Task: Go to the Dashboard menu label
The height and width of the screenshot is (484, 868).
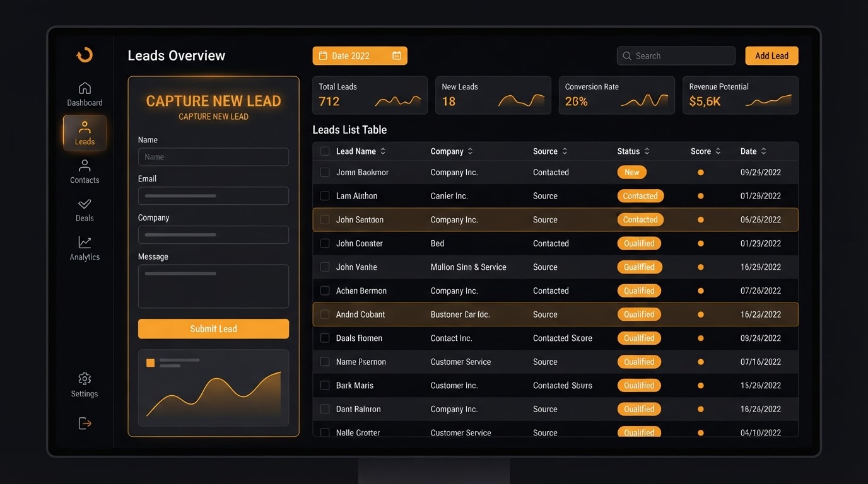Action: (85, 103)
